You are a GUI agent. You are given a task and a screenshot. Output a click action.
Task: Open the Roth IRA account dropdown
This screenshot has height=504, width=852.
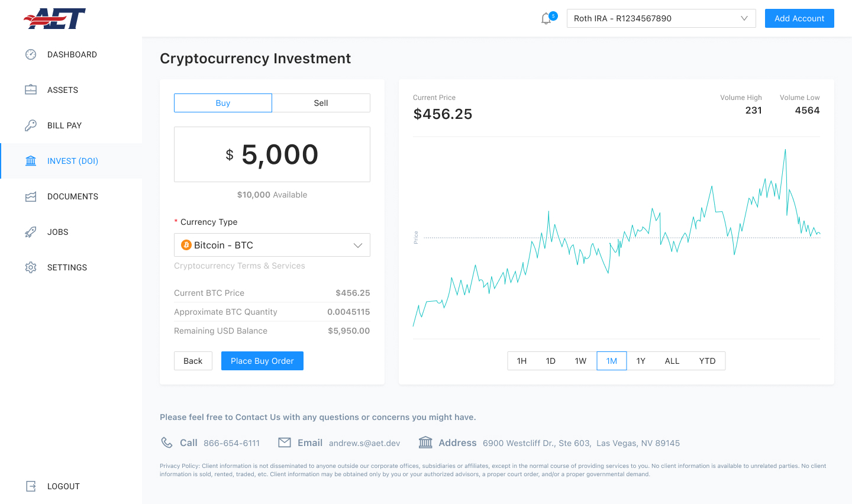tap(661, 18)
